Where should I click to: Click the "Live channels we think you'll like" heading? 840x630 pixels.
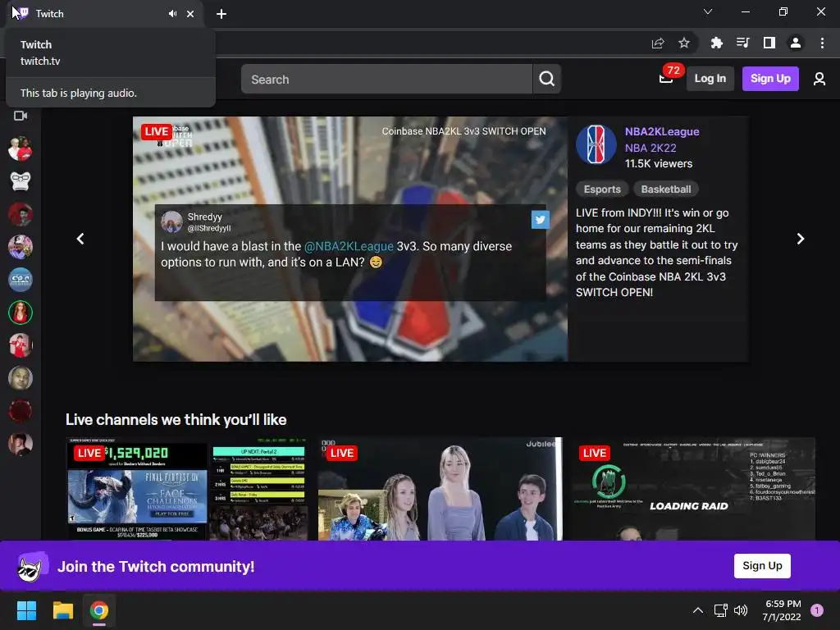click(x=176, y=419)
